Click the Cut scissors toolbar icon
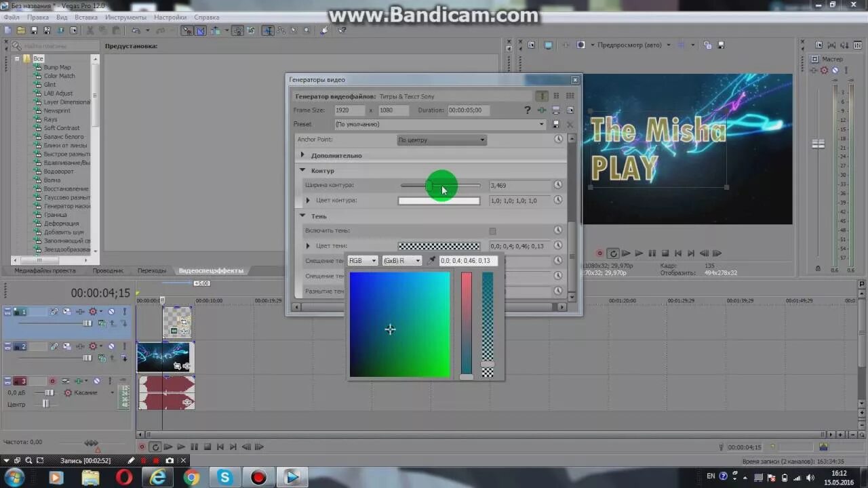This screenshot has width=868, height=488. 90,30
